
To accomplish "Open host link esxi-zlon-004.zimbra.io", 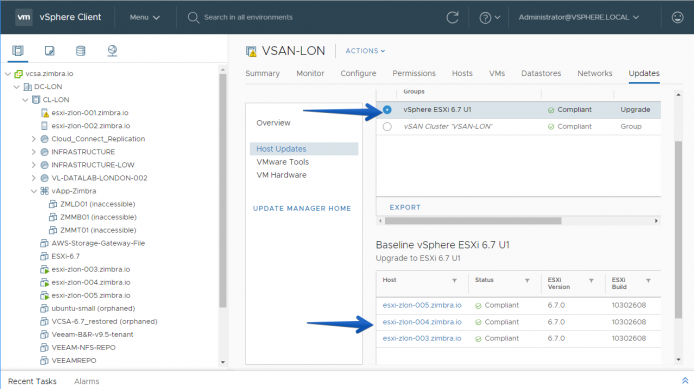I will (x=422, y=322).
